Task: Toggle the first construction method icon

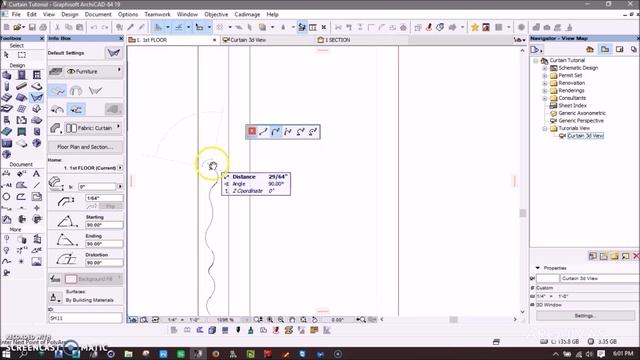Action: click(x=58, y=109)
